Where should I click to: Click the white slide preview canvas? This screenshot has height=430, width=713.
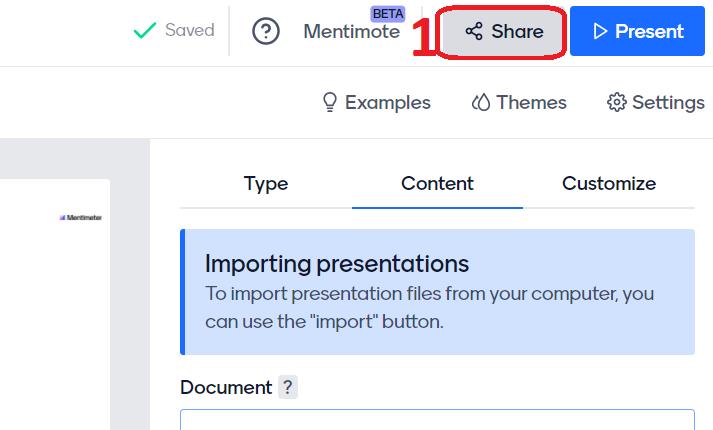pos(55,305)
